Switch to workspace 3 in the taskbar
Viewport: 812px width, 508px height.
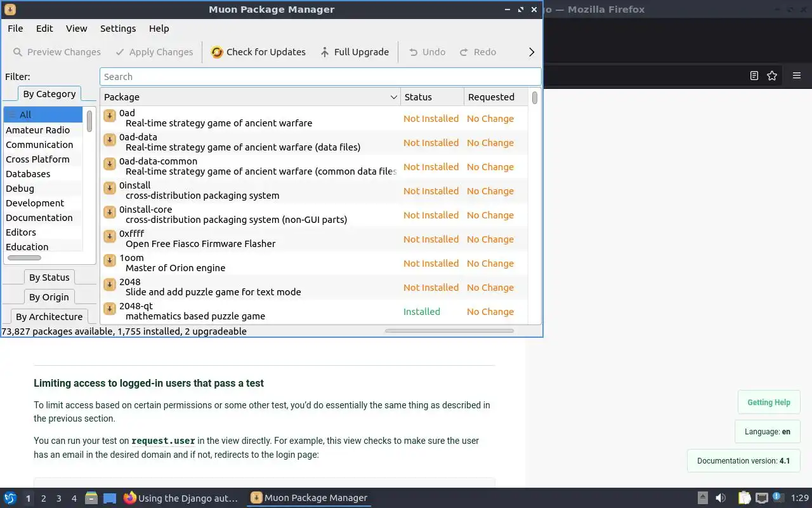tap(59, 498)
